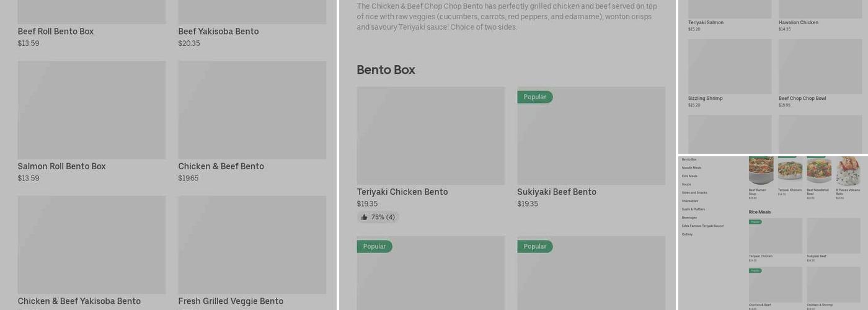Choose the Beef Noodlefull Bowl picture
This screenshot has width=868, height=310.
(x=818, y=171)
